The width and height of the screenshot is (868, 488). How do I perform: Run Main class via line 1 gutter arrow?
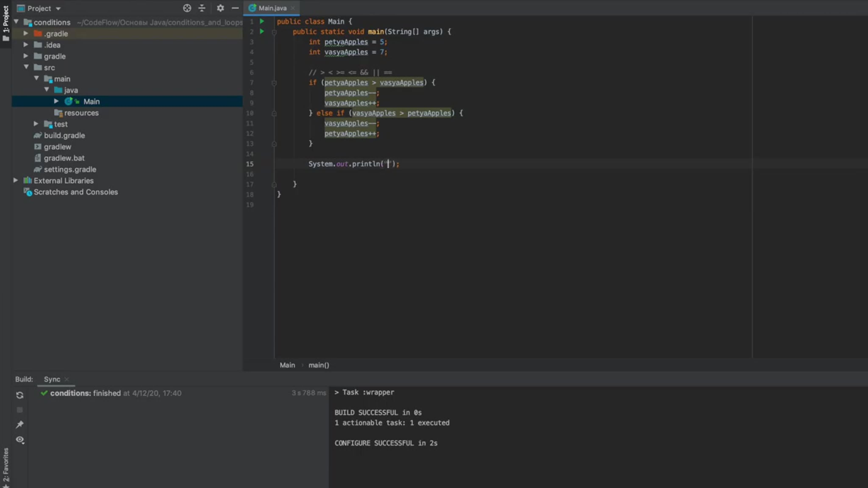[x=262, y=21]
